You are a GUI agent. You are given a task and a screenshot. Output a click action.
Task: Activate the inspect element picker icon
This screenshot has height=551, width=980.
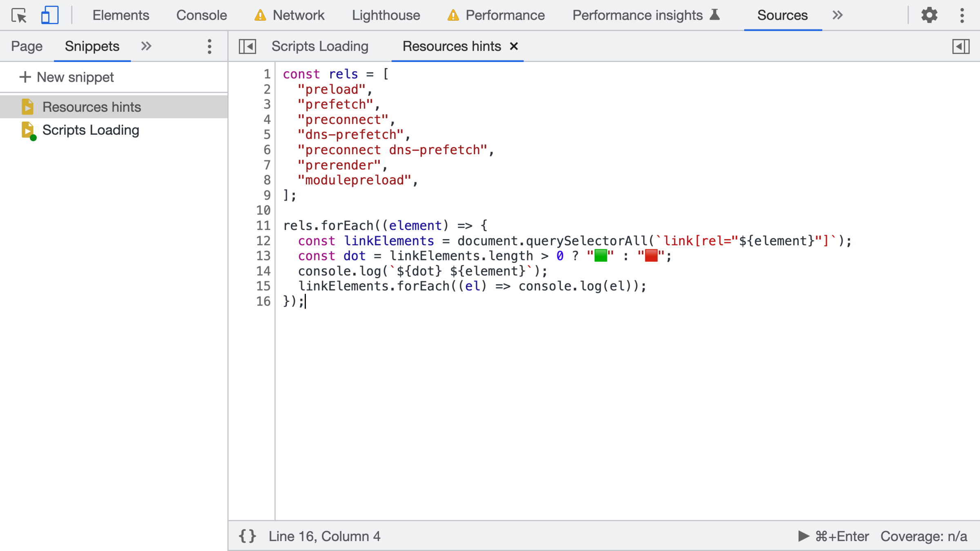click(x=19, y=16)
